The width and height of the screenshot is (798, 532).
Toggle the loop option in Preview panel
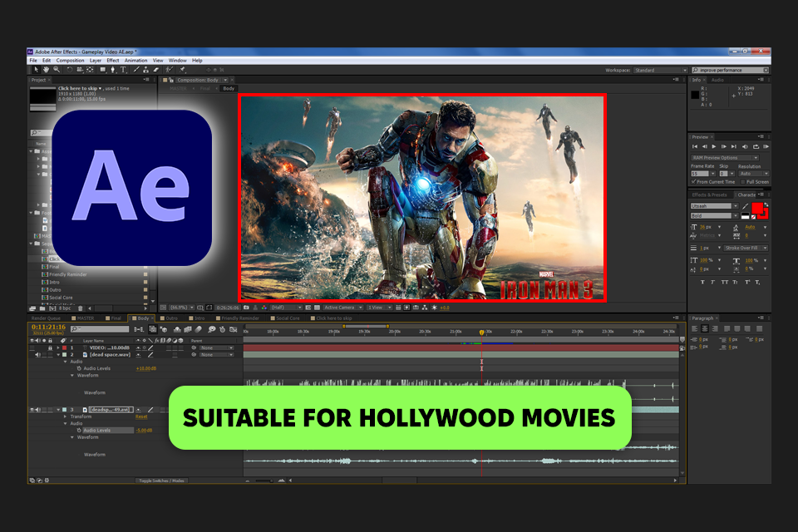pyautogui.click(x=756, y=146)
